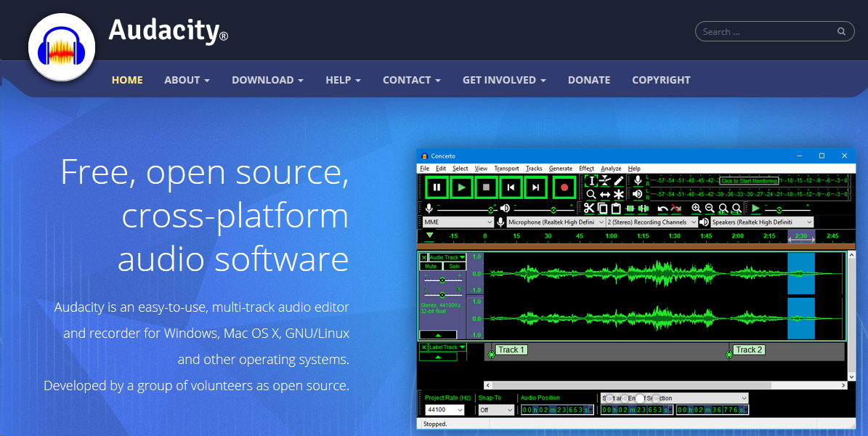The image size is (868, 436).
Task: Click the Stop button in the transport toolbar
Action: point(487,187)
